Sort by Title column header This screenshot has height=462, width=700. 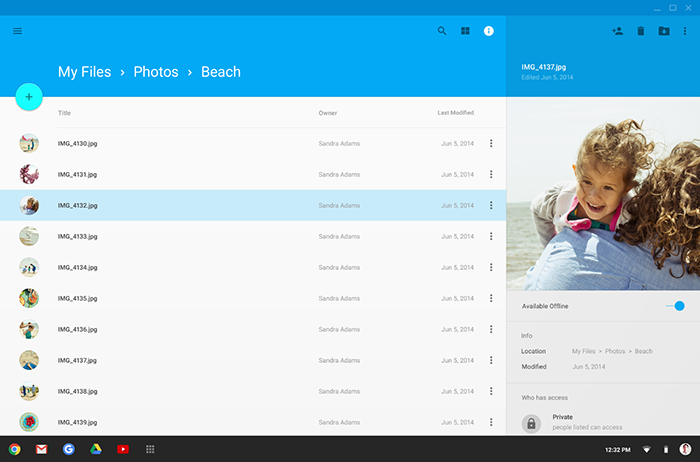click(x=64, y=113)
